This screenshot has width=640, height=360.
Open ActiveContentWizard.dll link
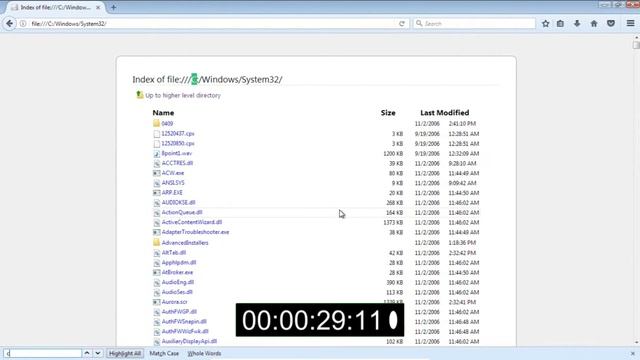(x=192, y=222)
